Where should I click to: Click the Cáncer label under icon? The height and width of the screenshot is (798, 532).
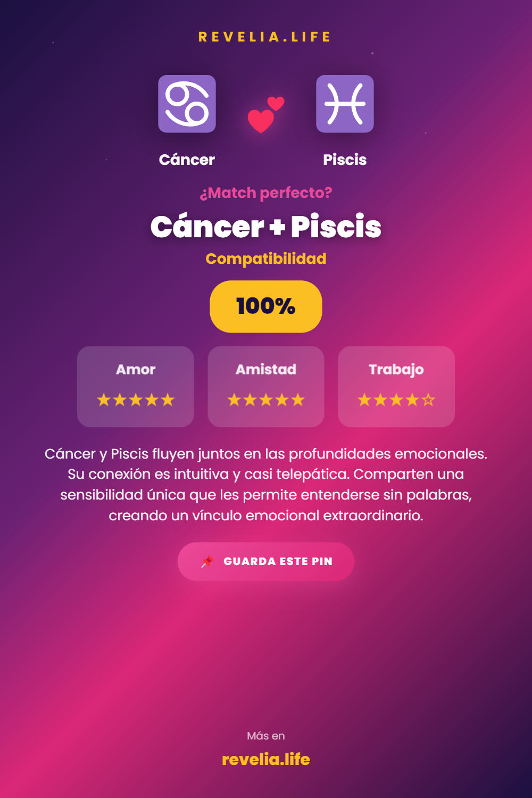pos(187,160)
